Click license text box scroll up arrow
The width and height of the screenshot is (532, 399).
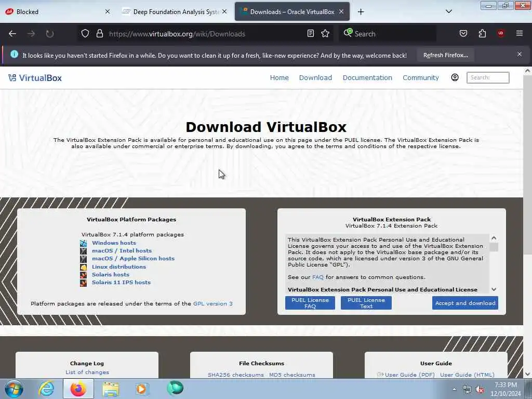tap(494, 238)
